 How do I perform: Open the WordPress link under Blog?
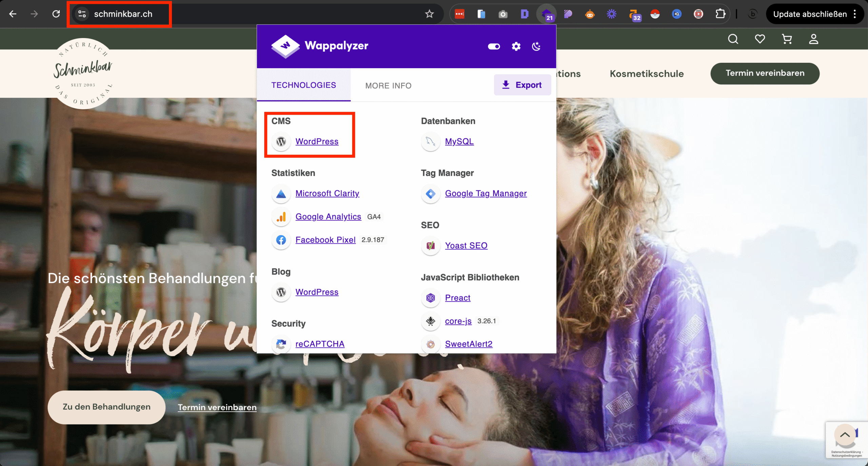(x=317, y=292)
